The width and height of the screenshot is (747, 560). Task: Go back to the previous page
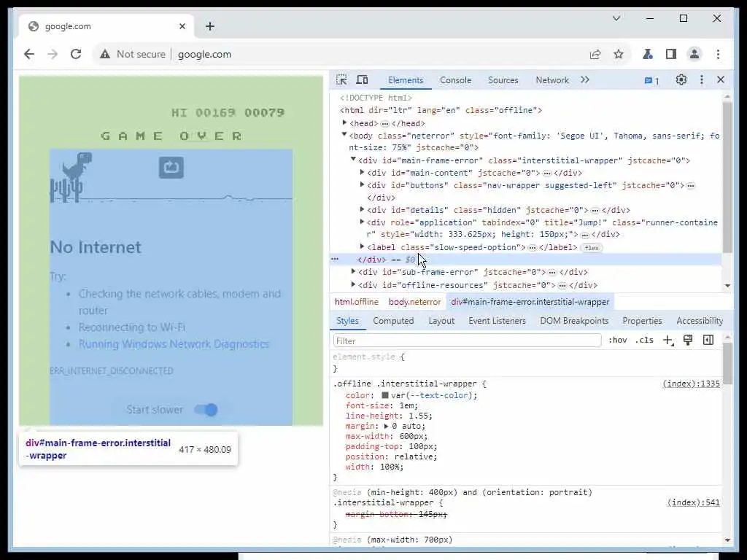[x=29, y=54]
